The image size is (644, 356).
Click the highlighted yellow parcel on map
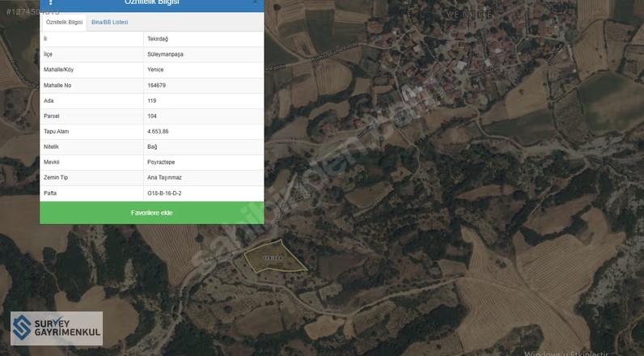pos(276,257)
